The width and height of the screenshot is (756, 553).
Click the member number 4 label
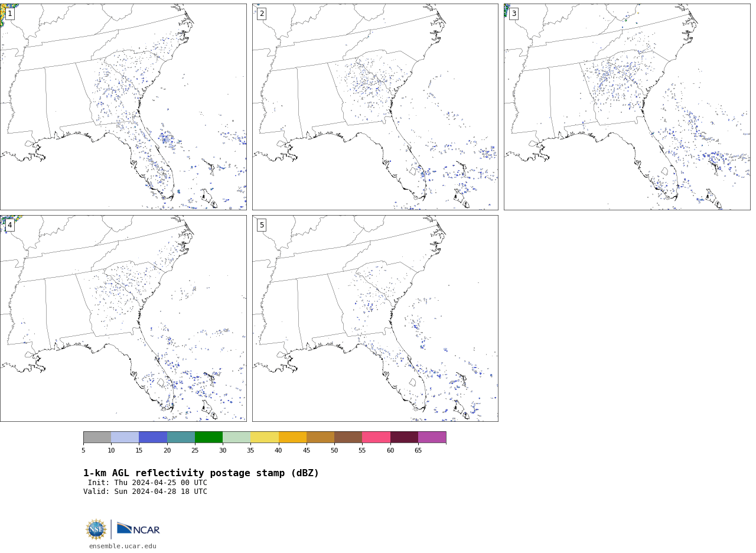click(9, 225)
